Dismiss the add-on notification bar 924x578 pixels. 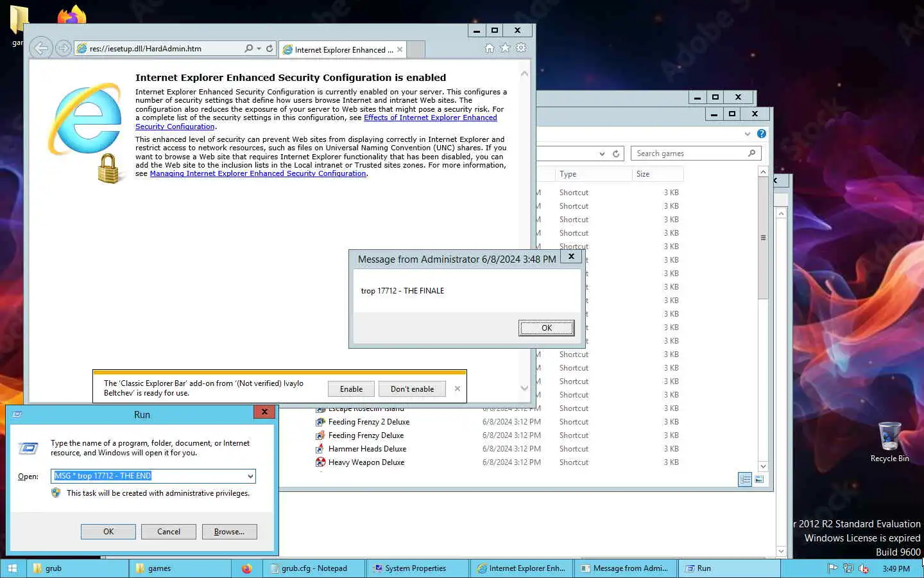point(458,389)
